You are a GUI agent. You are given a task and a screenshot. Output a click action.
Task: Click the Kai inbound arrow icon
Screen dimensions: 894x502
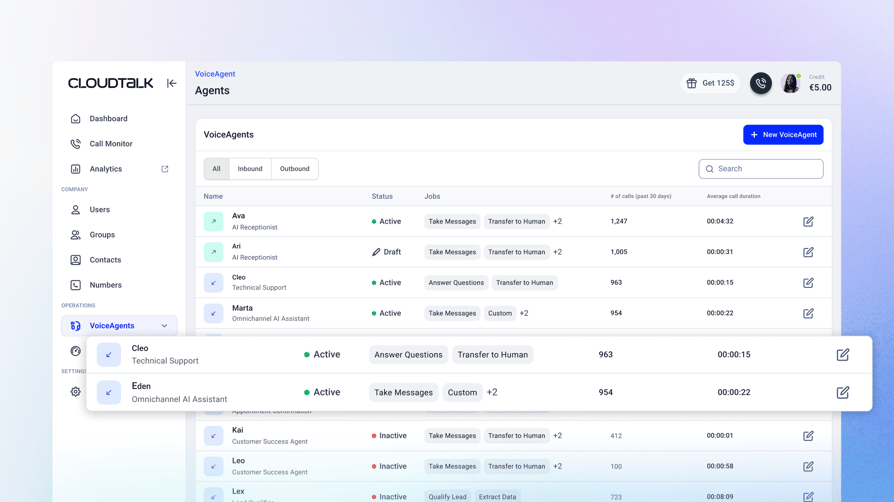coord(213,436)
